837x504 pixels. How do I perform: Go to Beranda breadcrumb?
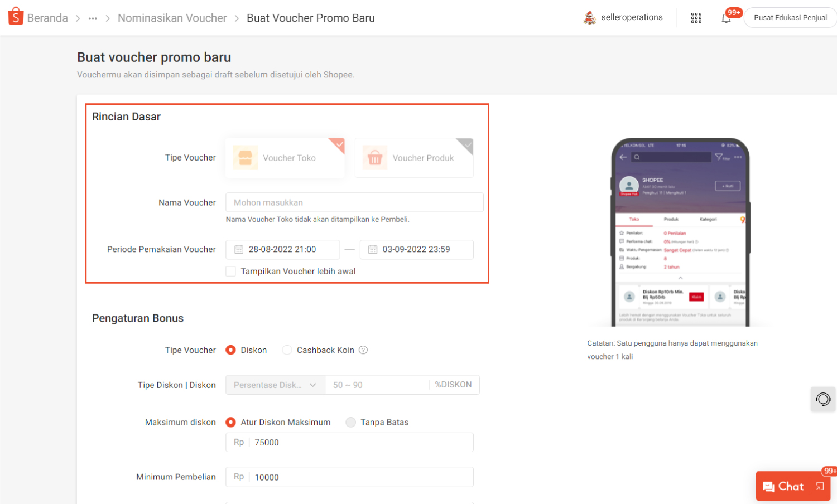pos(47,18)
